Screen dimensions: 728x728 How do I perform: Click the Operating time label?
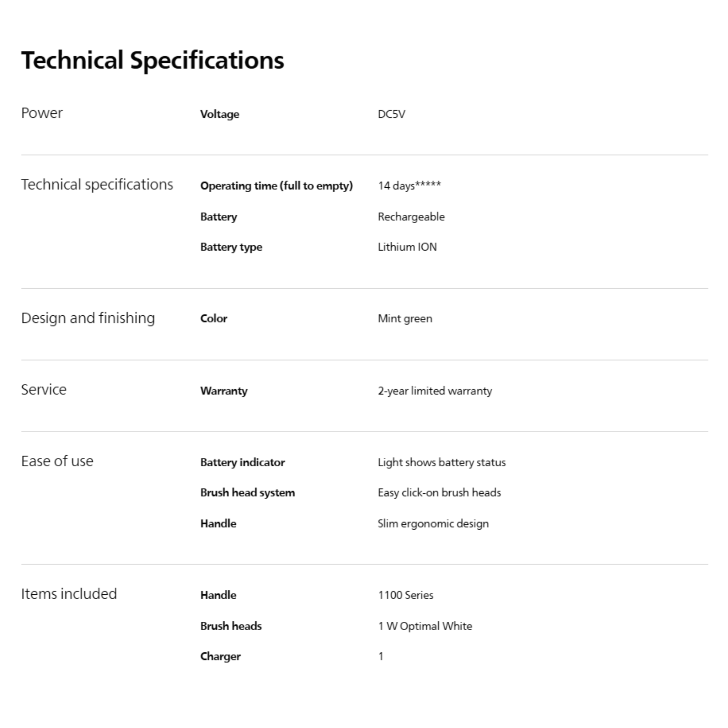(276, 186)
